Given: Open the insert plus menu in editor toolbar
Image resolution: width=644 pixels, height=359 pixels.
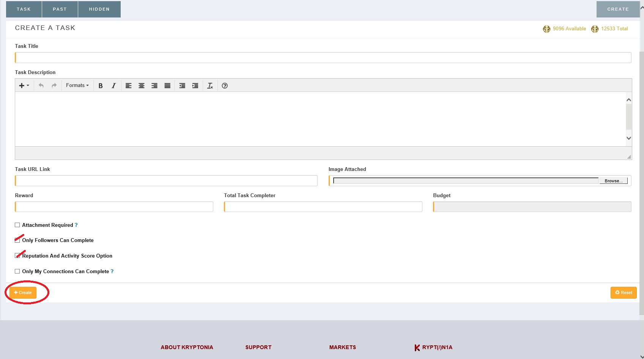Looking at the screenshot, I should point(24,85).
